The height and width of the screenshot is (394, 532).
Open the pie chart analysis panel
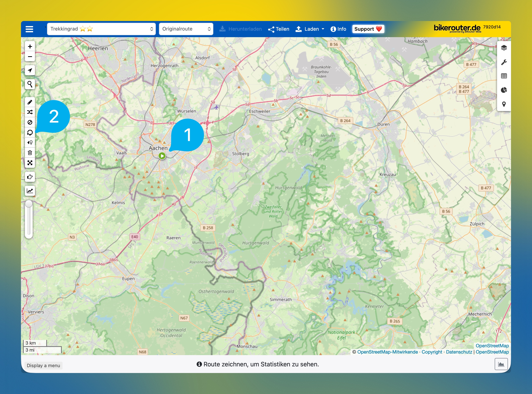[x=504, y=90]
